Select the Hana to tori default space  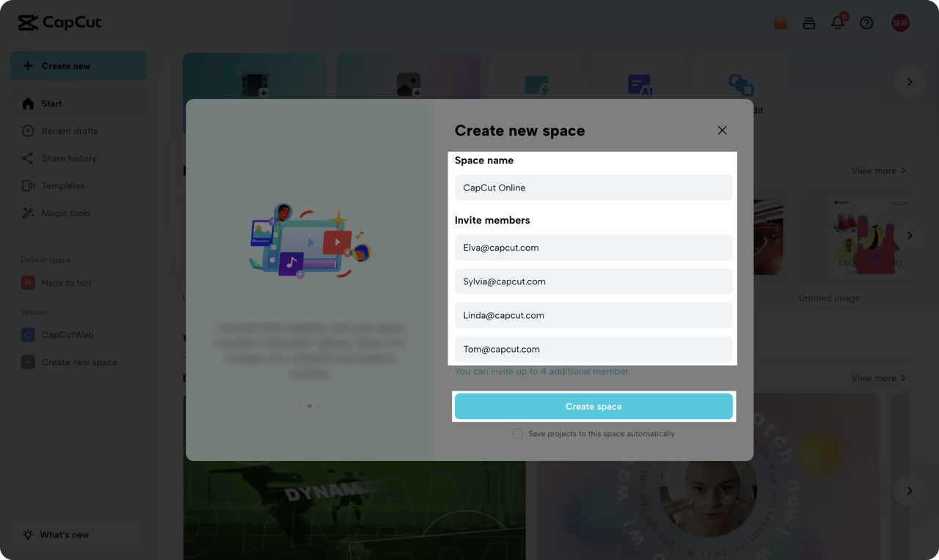[x=78, y=283]
